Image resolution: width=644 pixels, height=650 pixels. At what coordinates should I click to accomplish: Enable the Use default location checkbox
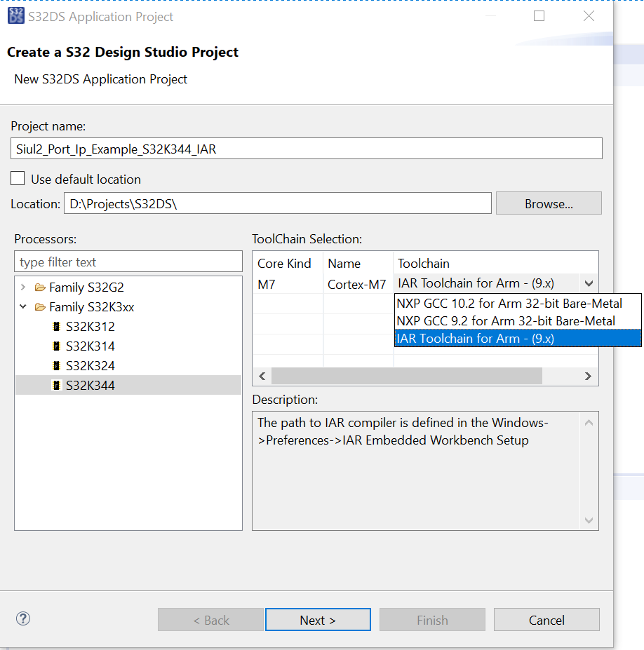[x=18, y=179]
